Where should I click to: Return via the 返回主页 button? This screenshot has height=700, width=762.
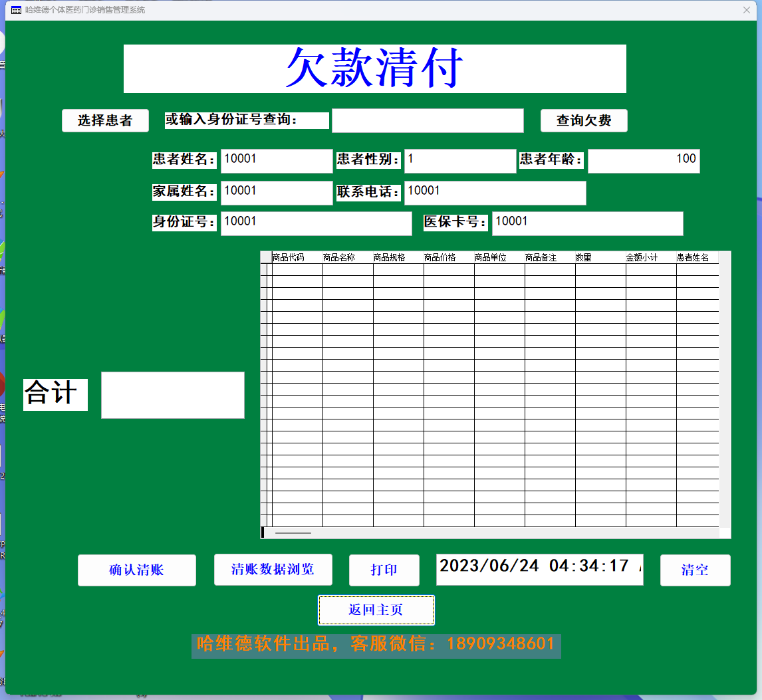point(376,610)
